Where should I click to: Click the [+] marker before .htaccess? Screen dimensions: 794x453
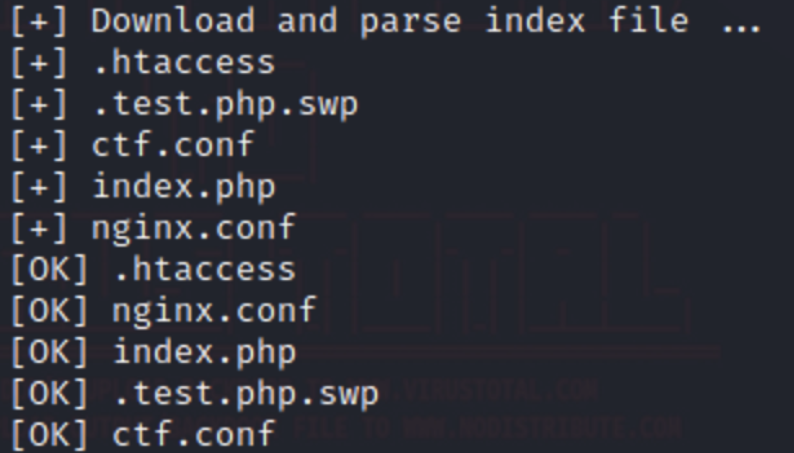pyautogui.click(x=39, y=63)
